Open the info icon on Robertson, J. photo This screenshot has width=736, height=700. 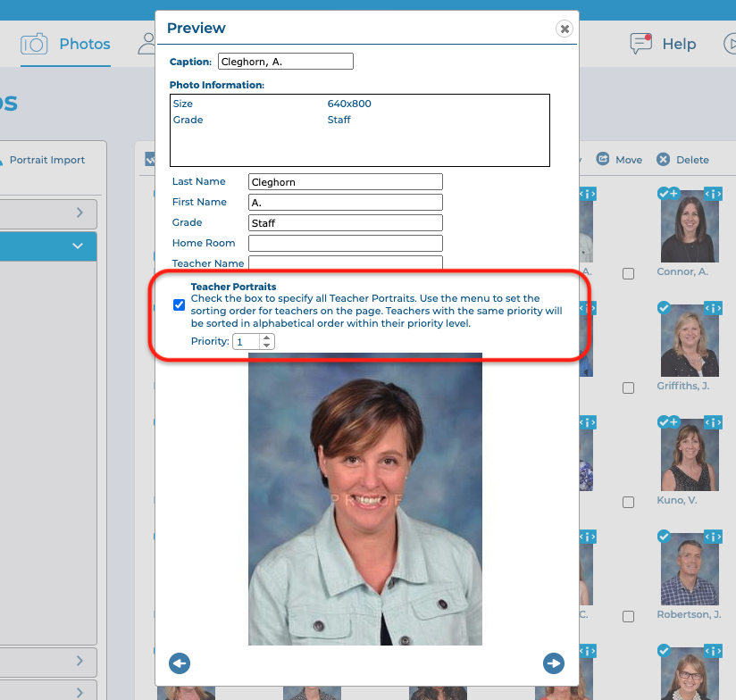pos(713,537)
